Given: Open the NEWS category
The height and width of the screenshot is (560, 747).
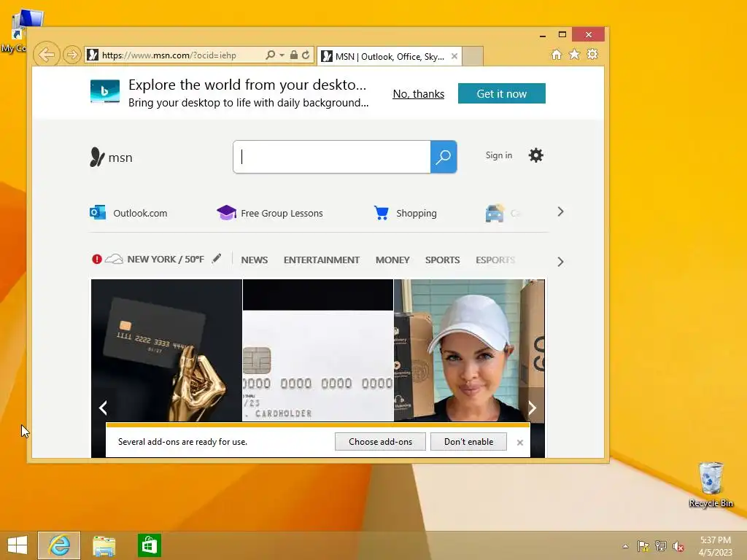Looking at the screenshot, I should point(255,260).
